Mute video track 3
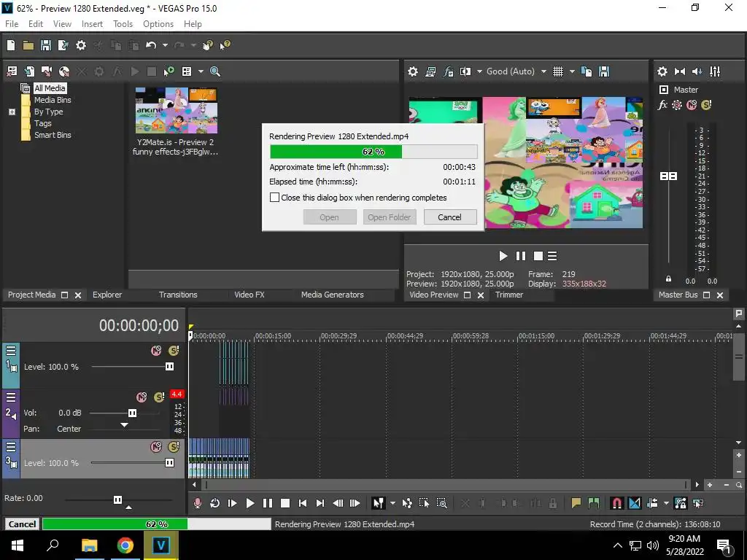Viewport: 747px width, 560px height. point(156,447)
